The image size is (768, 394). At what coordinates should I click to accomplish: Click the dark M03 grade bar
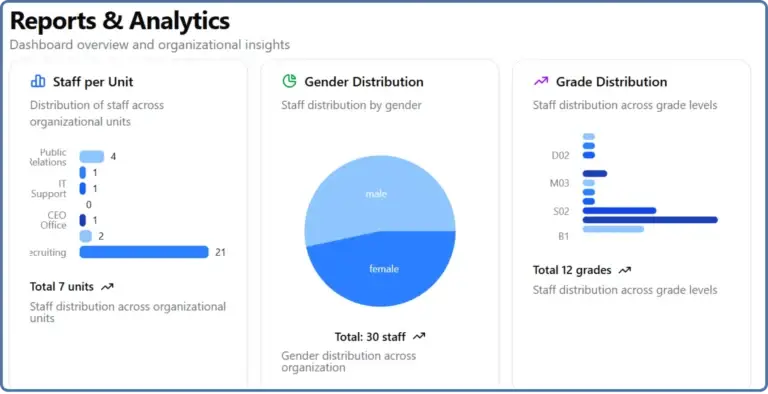[595, 173]
